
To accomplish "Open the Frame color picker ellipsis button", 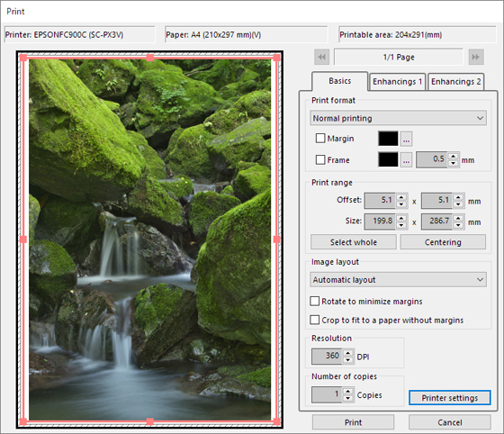I will 406,159.
